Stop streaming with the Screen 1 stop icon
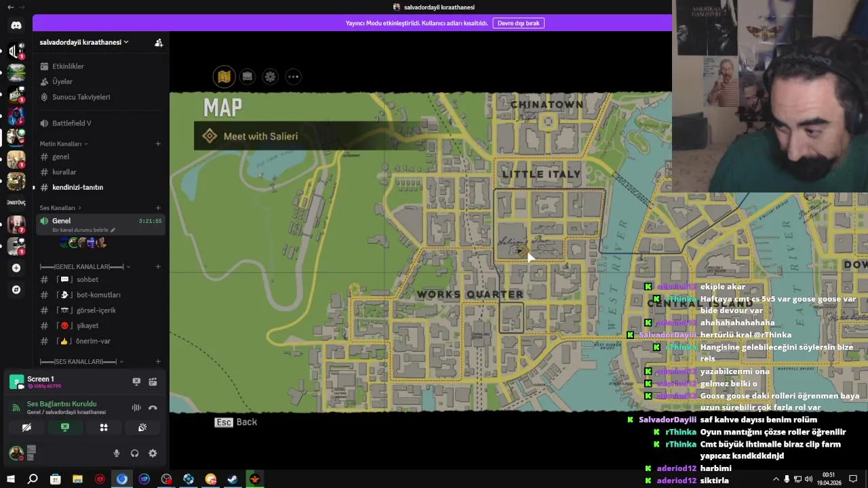 click(x=136, y=382)
